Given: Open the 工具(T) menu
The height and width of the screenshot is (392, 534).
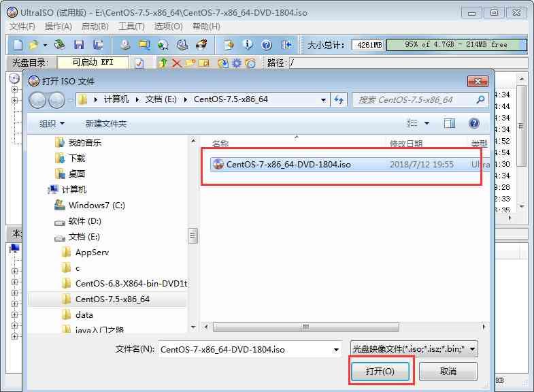Looking at the screenshot, I should click(x=131, y=27).
